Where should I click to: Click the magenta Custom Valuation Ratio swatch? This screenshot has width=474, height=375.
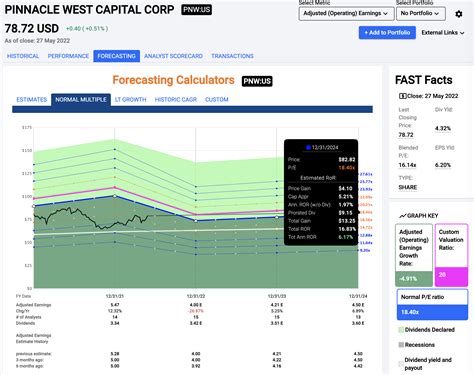[x=451, y=276]
